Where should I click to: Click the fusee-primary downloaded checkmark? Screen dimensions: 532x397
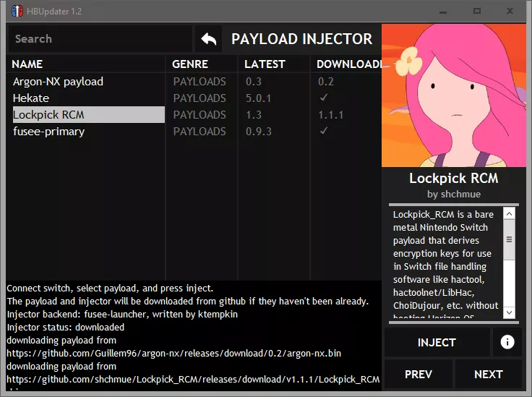click(x=324, y=132)
